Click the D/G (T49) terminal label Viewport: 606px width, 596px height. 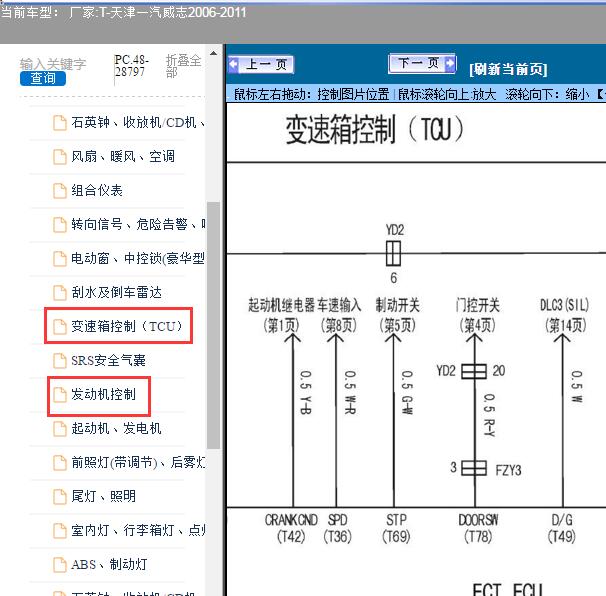[562, 528]
